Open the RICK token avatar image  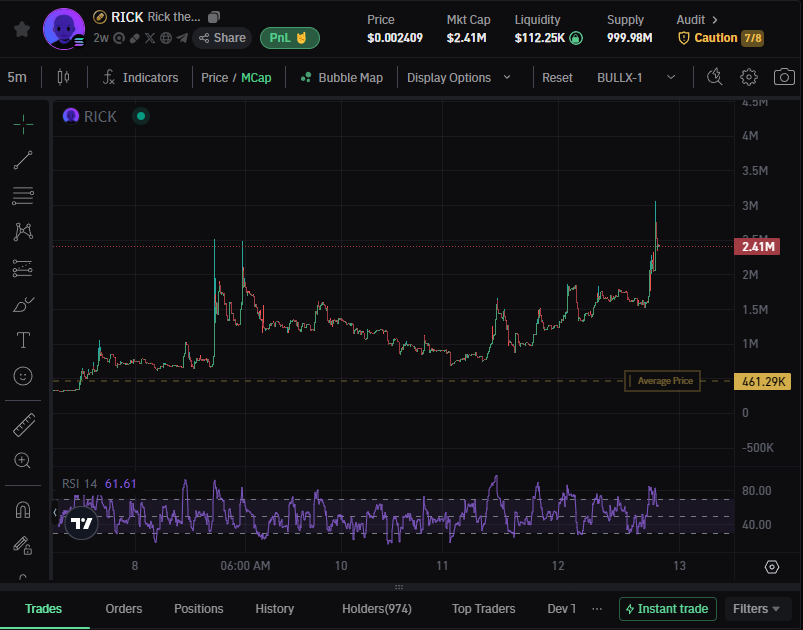click(64, 29)
